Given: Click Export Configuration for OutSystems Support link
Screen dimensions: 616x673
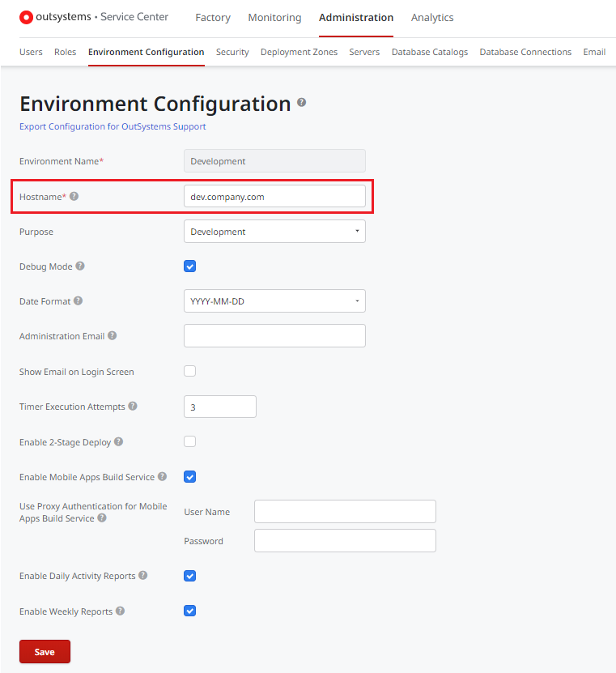Looking at the screenshot, I should 113,127.
